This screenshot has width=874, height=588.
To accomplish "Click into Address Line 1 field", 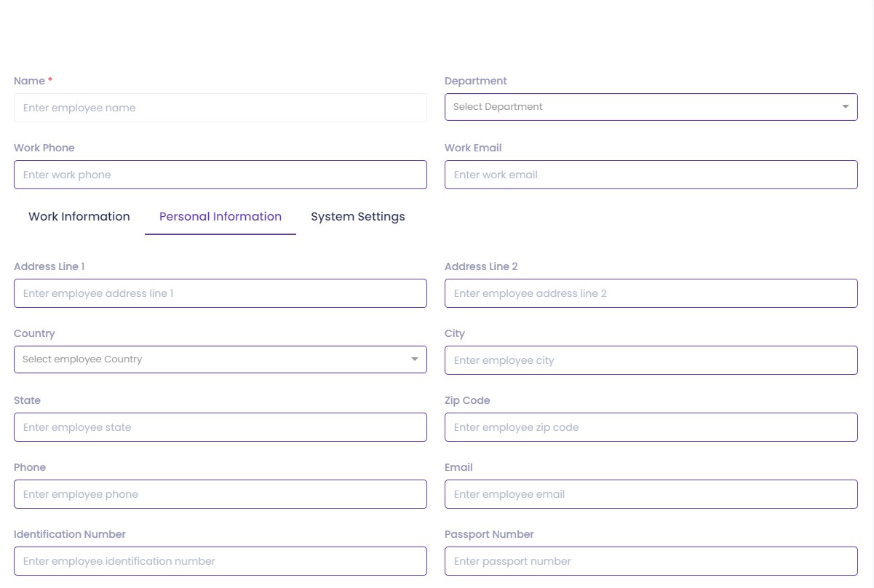I will [x=220, y=293].
